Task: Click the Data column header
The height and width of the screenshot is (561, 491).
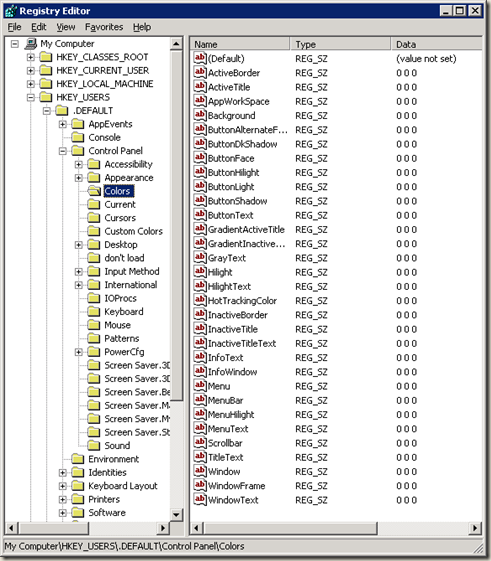Action: 437,44
